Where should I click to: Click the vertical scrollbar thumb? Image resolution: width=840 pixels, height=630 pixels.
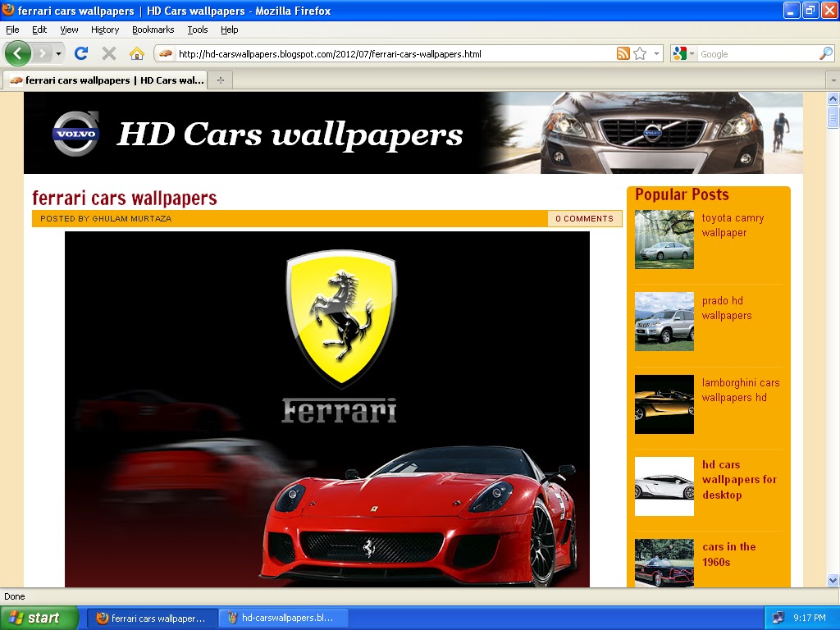tap(833, 116)
